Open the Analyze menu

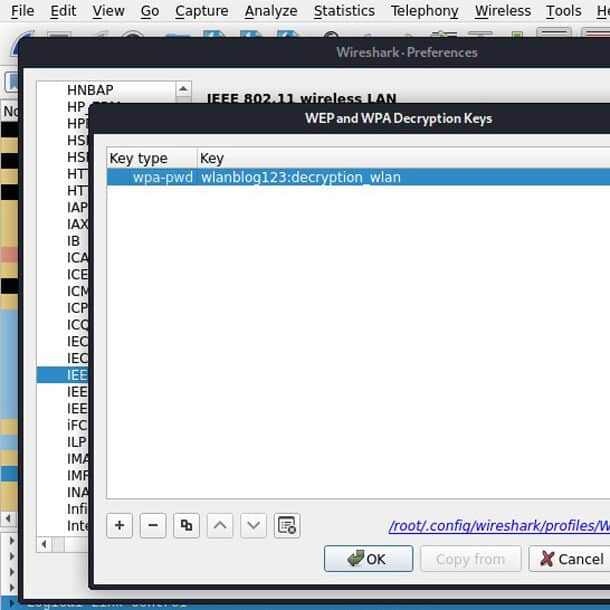tap(271, 11)
